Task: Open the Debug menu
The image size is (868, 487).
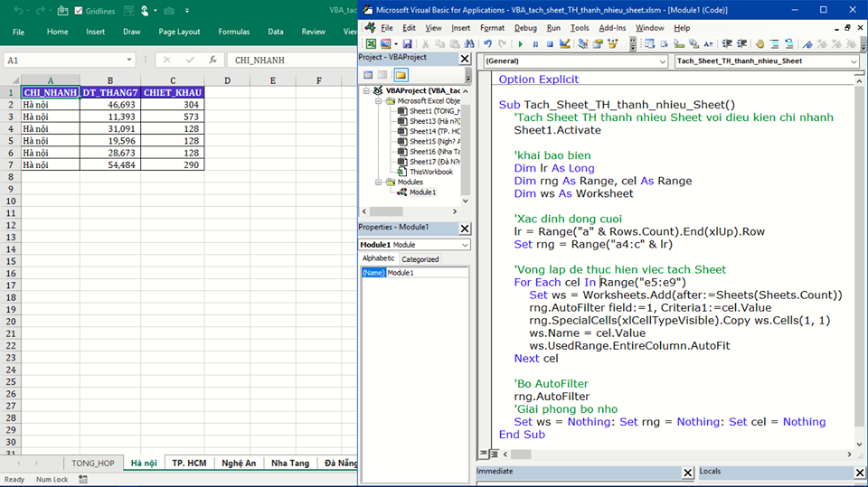Action: [524, 28]
